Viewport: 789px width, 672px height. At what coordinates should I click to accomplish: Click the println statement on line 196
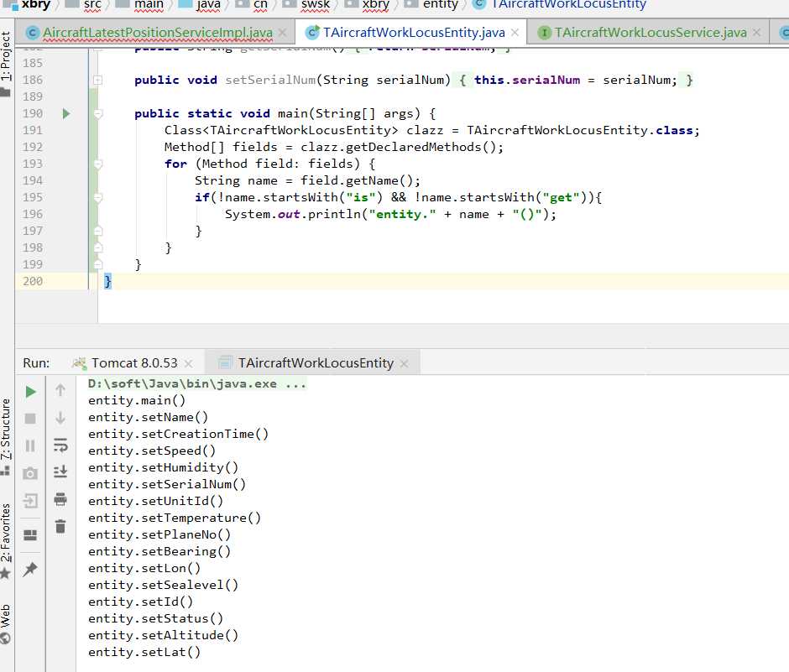390,214
